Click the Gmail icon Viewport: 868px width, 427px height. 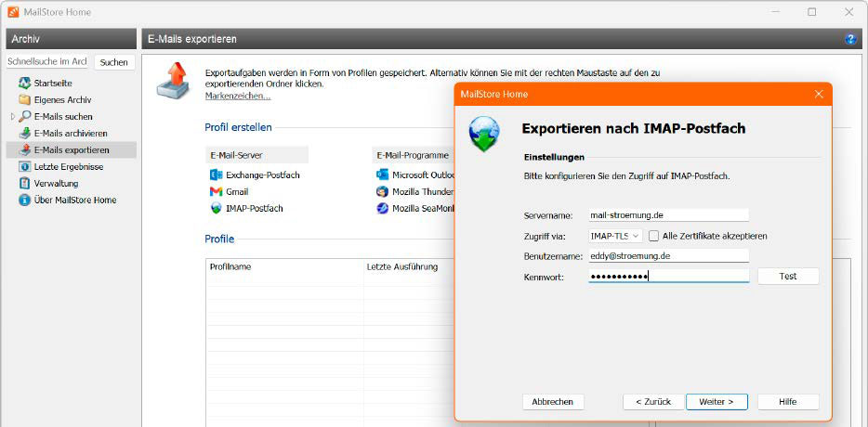[216, 191]
